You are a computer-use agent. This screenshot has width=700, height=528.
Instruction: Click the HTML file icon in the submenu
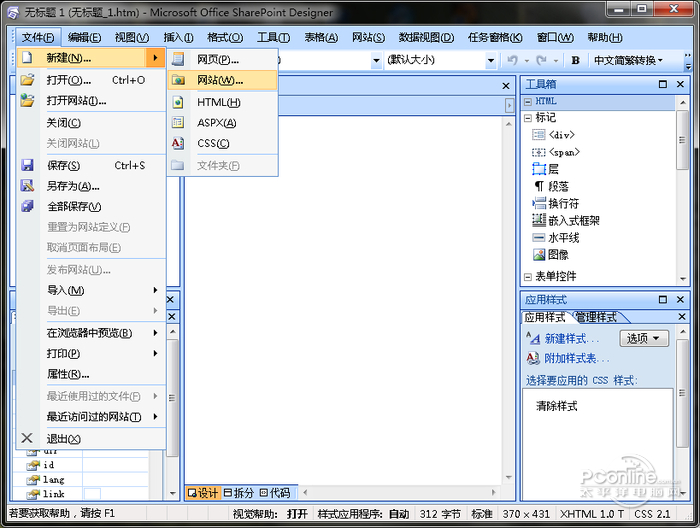coord(178,102)
